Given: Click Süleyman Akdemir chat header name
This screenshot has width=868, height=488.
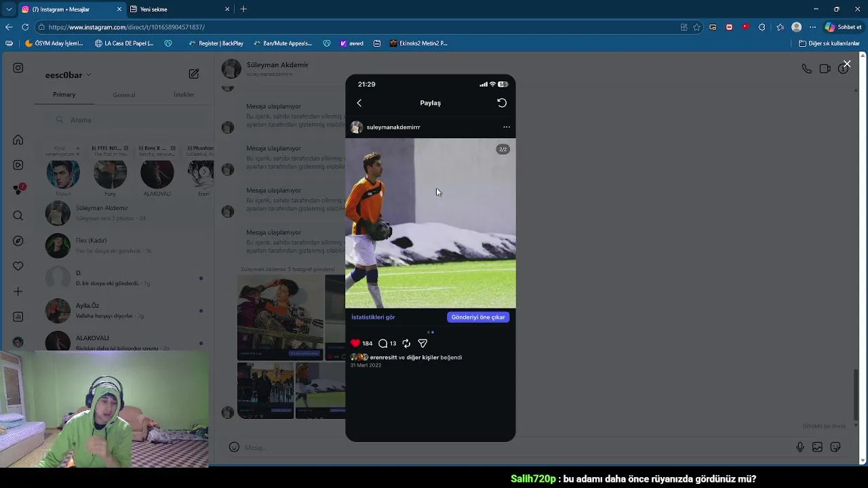Looking at the screenshot, I should coord(277,65).
